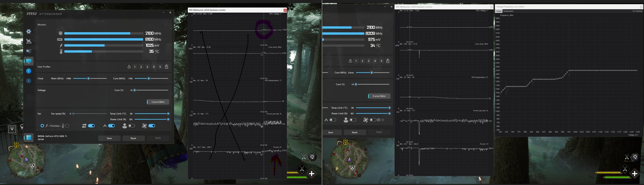Select temperature prioritize radio button
Image resolution: width=644 pixels, height=185 pixels.
pyautogui.click(x=67, y=126)
